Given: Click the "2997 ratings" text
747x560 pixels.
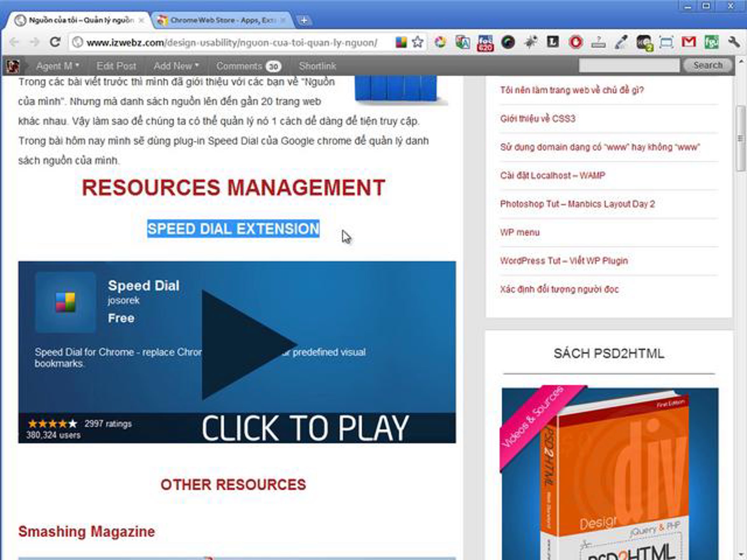Looking at the screenshot, I should [x=108, y=424].
